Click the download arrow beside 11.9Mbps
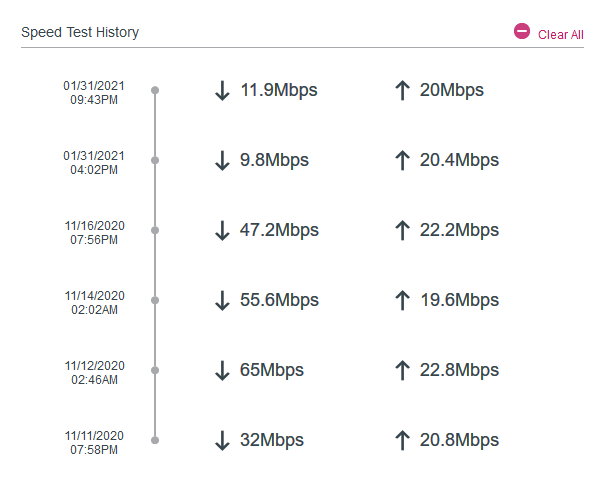Screen dimensions: 604x484 pos(222,91)
